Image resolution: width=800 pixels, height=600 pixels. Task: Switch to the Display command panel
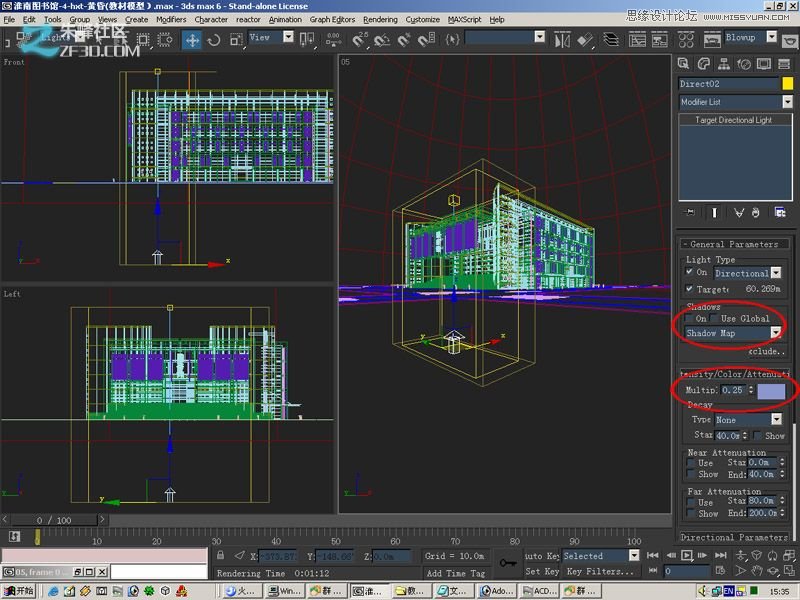pos(762,63)
